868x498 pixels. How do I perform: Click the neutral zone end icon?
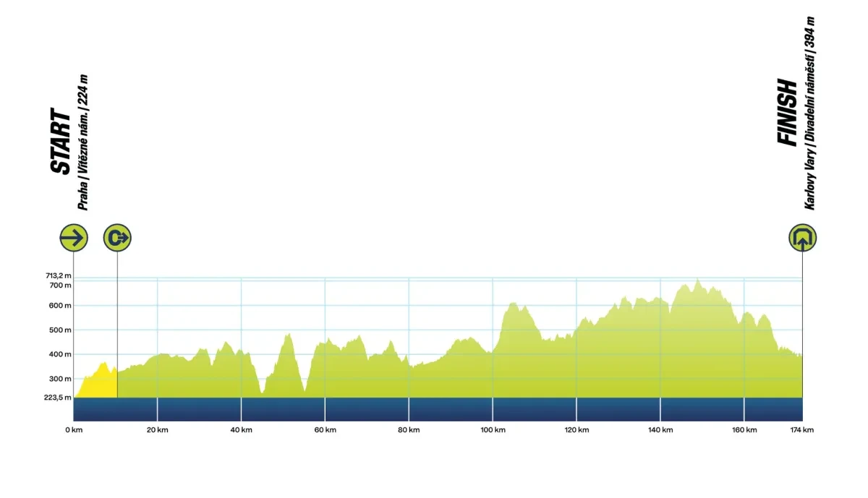click(117, 237)
